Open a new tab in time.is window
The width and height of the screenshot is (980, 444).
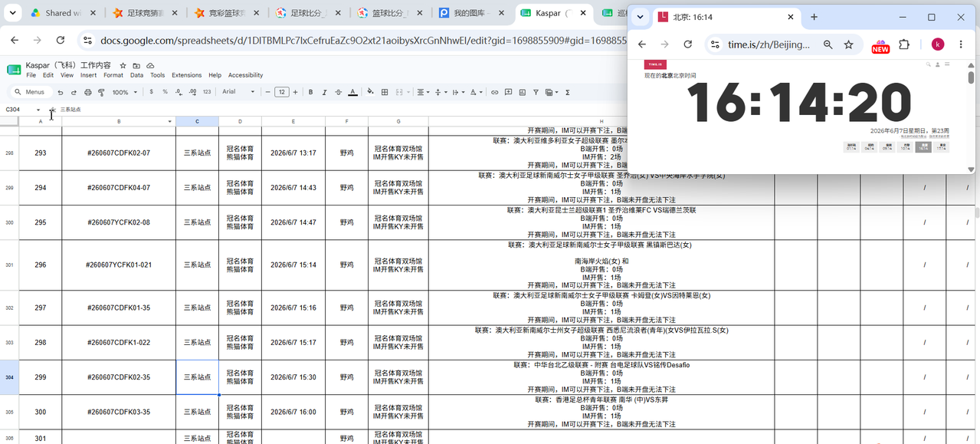pos(814,17)
